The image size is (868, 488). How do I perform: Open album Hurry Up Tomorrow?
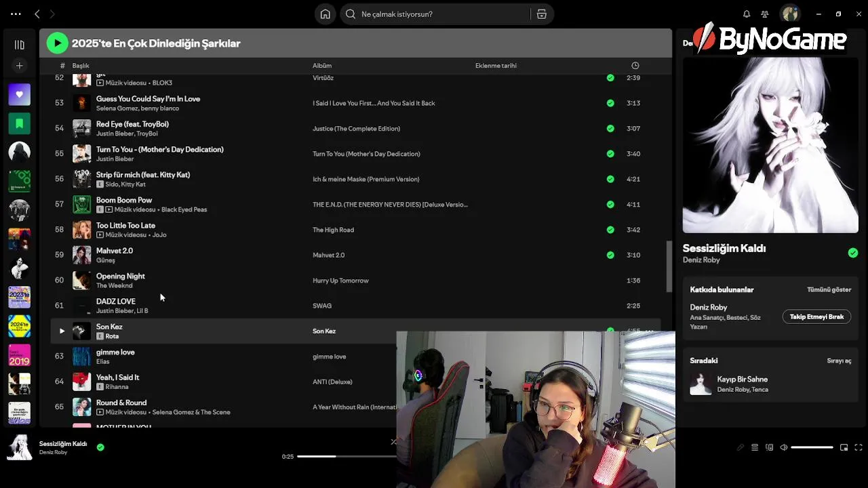click(x=340, y=281)
